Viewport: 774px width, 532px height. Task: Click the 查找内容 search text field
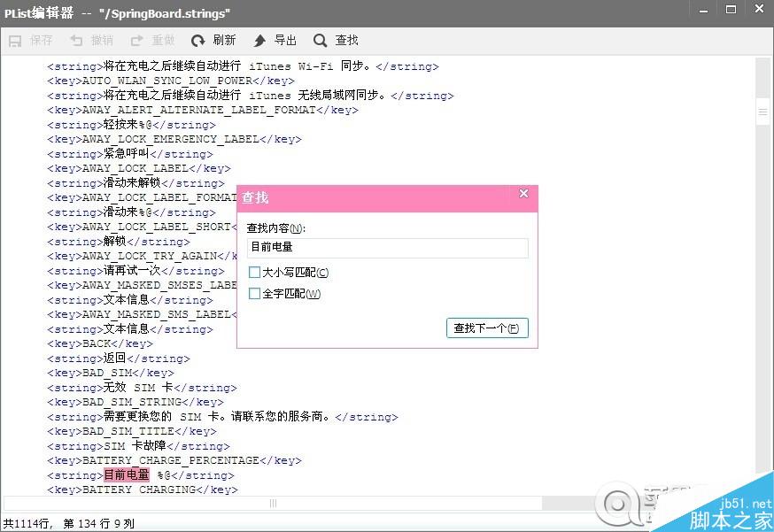pos(388,248)
